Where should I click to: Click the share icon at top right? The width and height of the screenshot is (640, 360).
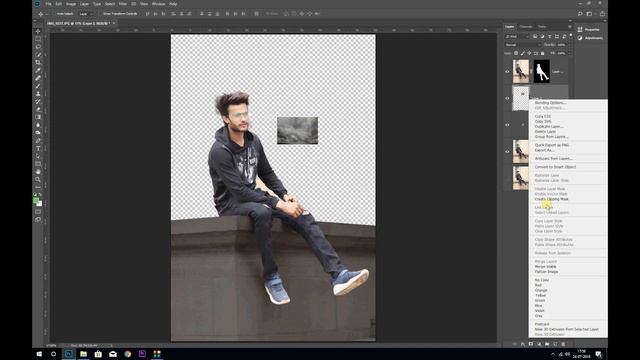point(602,14)
